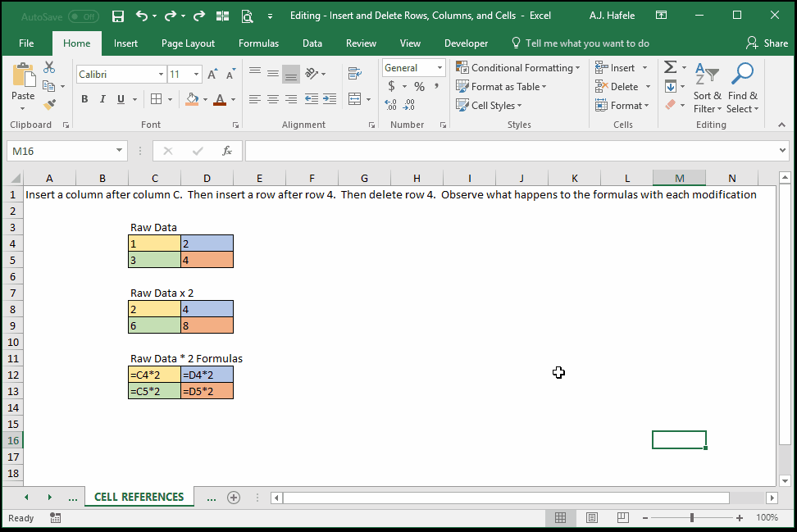Click the Copy icon in Clipboard group
Screen dimensions: 797x532
49,86
